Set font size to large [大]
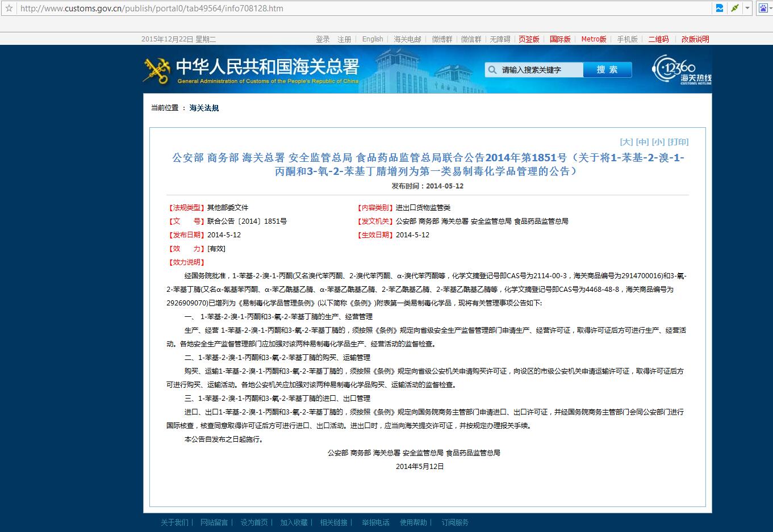The width and height of the screenshot is (773, 532). pyautogui.click(x=626, y=142)
